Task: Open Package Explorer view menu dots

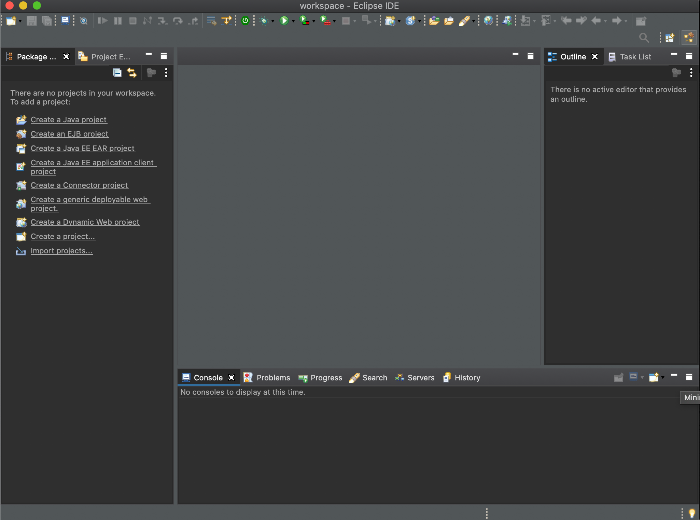Action: (166, 73)
